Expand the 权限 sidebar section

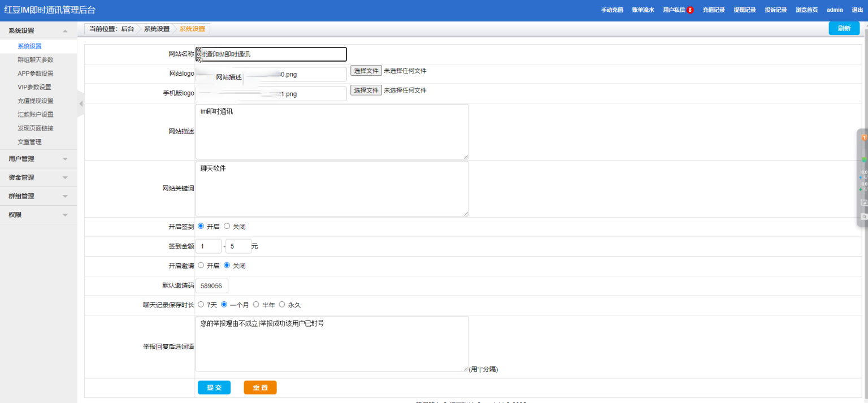point(38,215)
